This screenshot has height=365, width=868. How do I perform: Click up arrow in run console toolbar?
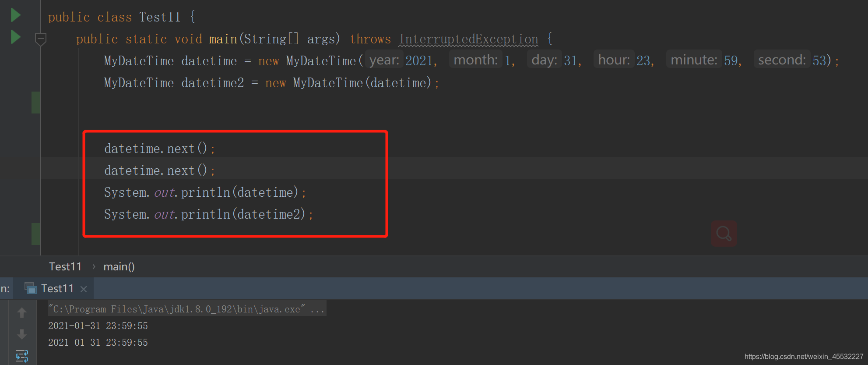click(22, 312)
